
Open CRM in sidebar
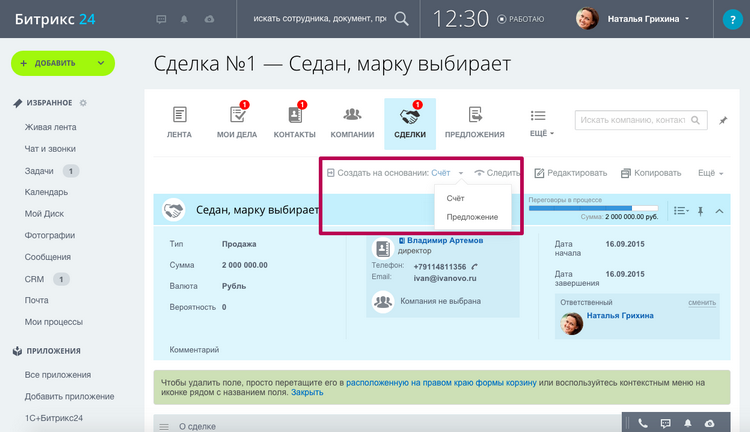[x=34, y=279]
